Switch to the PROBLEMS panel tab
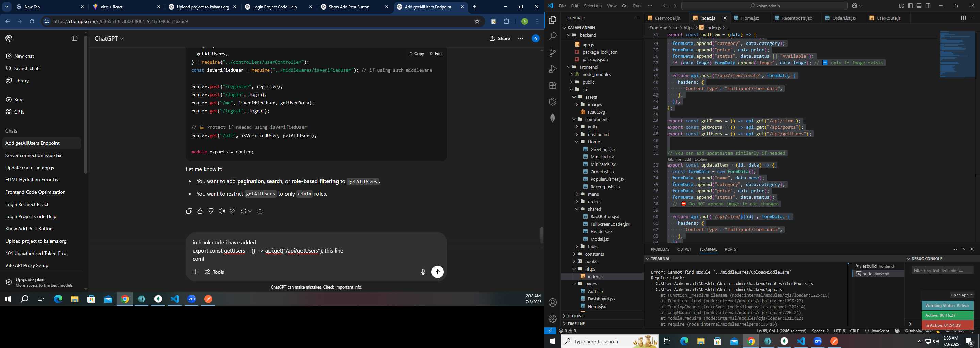 (x=660, y=249)
